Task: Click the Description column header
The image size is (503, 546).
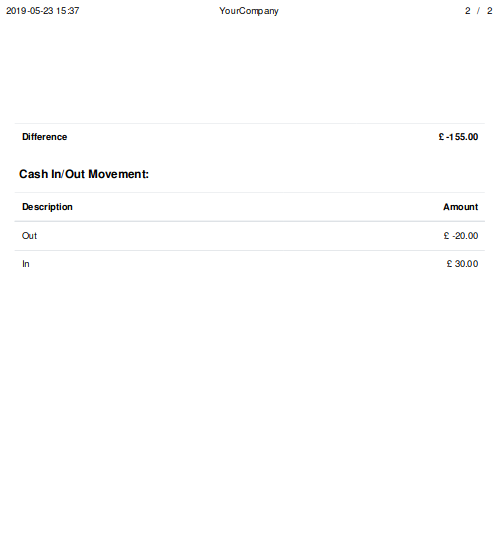Action: (x=47, y=207)
